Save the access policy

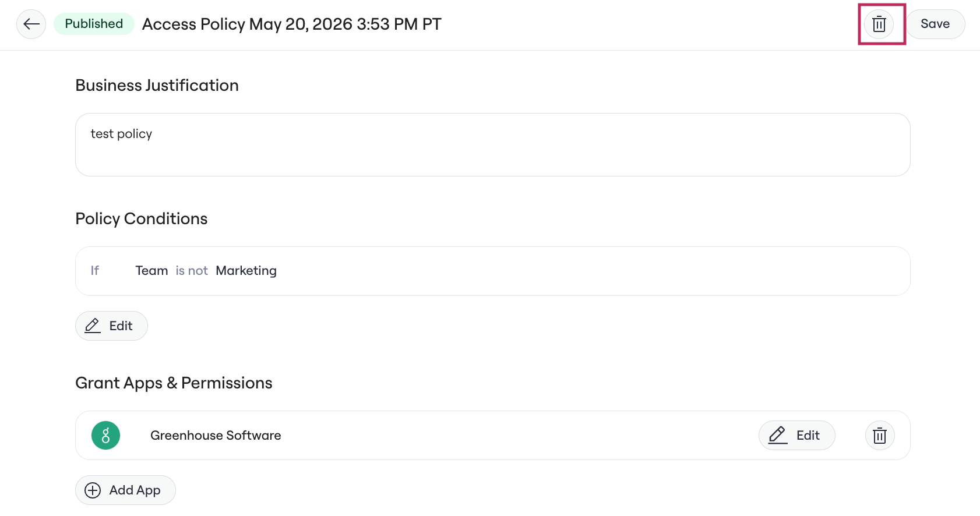(x=935, y=24)
